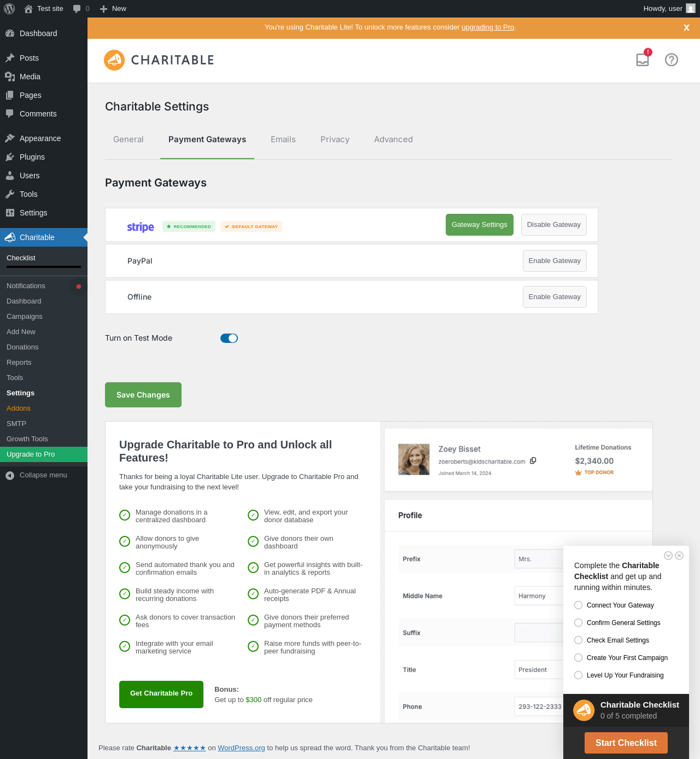The width and height of the screenshot is (700, 759).
Task: Open Stripe Gateway Settings
Action: click(x=480, y=225)
